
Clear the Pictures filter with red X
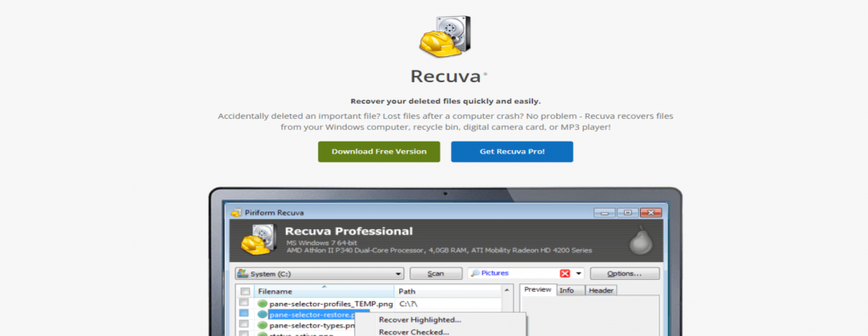pos(565,273)
